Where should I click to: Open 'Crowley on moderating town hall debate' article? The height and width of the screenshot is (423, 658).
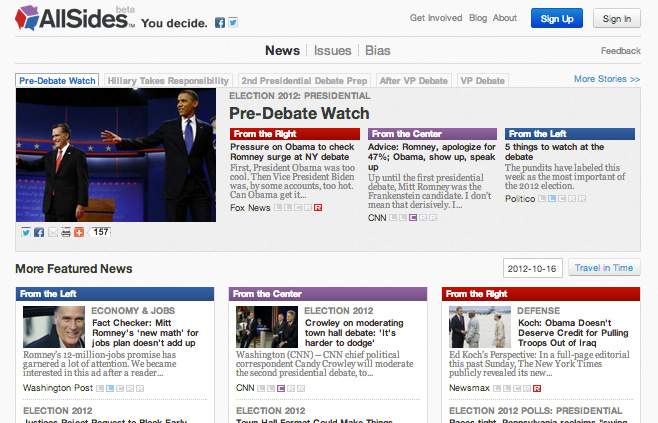pyautogui.click(x=354, y=333)
